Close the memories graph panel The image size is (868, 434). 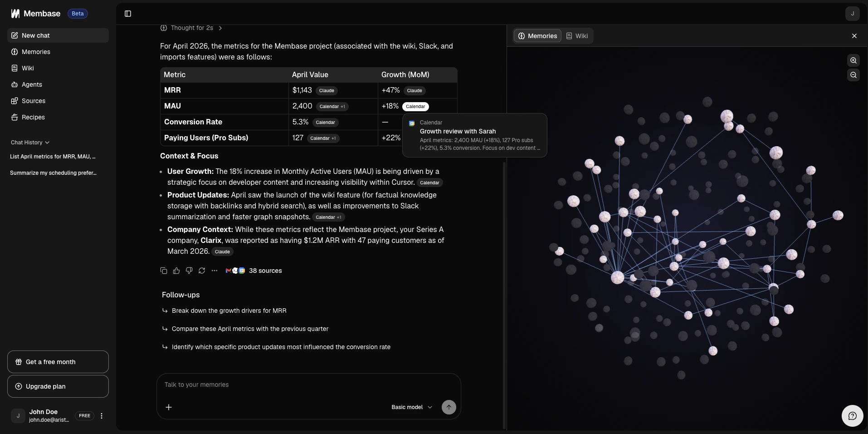point(854,36)
